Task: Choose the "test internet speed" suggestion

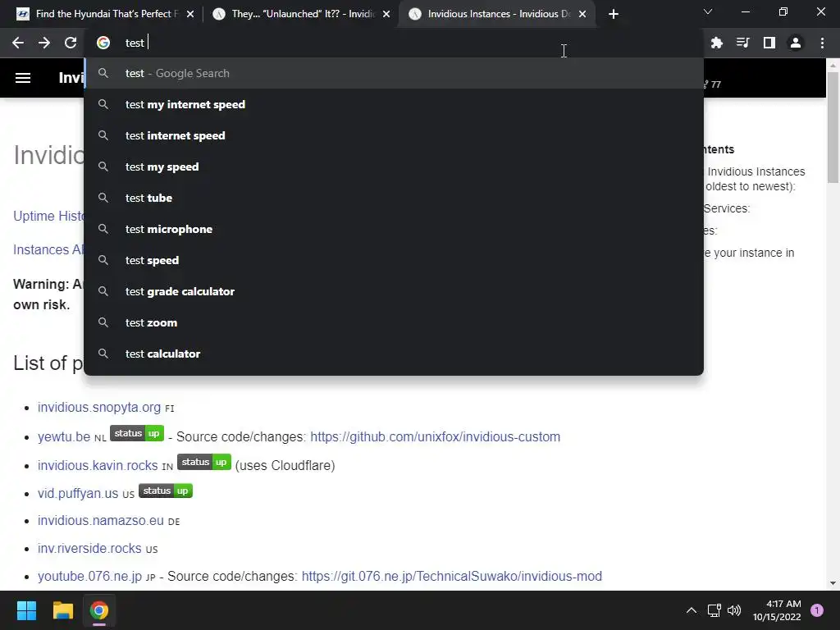Action: [394, 135]
